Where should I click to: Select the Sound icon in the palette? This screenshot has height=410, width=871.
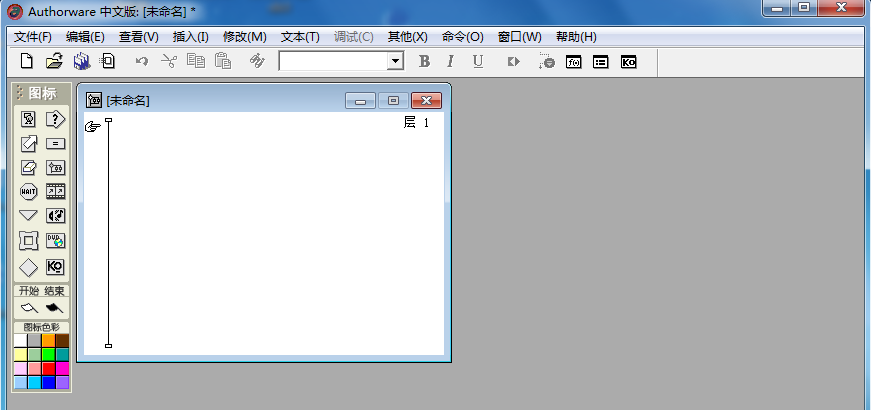55,216
